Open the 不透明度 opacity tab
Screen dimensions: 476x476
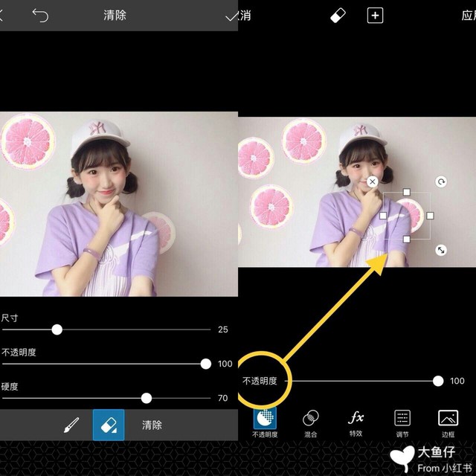click(x=265, y=423)
